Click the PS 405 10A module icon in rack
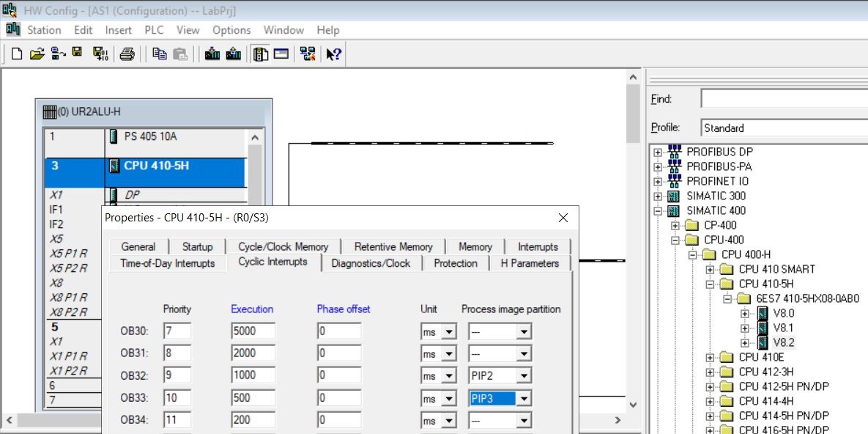868x434 pixels. tap(114, 136)
